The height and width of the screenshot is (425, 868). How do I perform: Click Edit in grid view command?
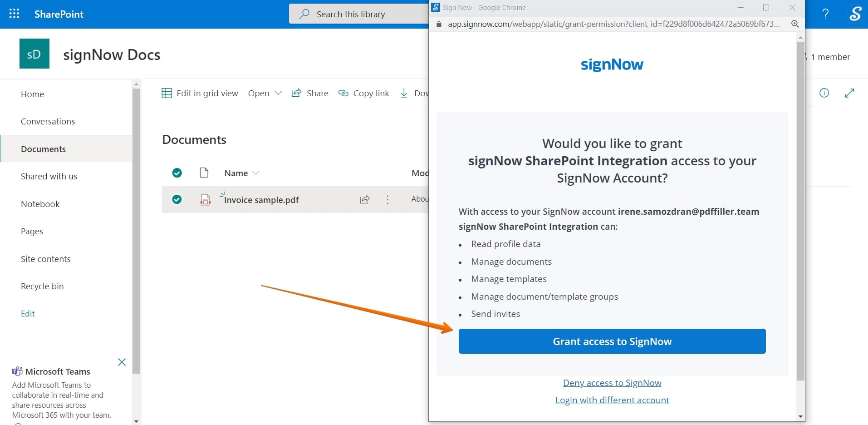[200, 93]
